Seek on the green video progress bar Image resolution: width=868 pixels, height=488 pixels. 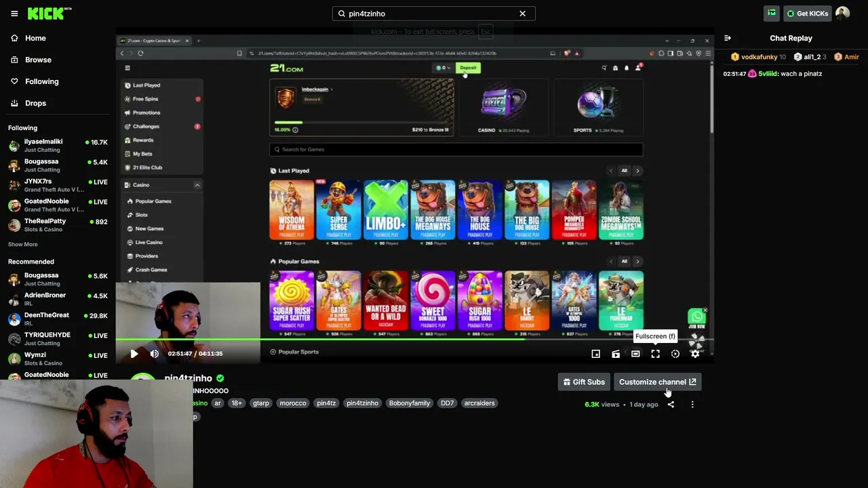coord(414,339)
